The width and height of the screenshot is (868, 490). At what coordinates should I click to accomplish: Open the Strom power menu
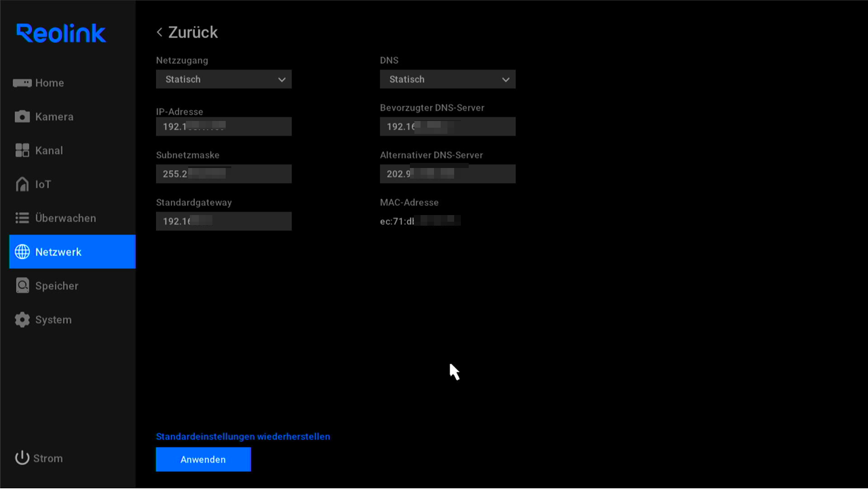click(39, 458)
